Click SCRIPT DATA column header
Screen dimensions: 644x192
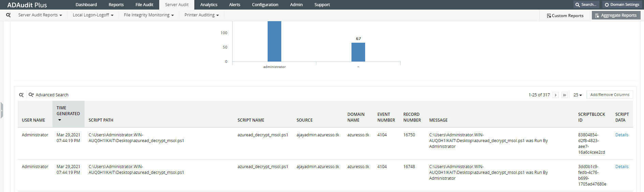coord(622,117)
